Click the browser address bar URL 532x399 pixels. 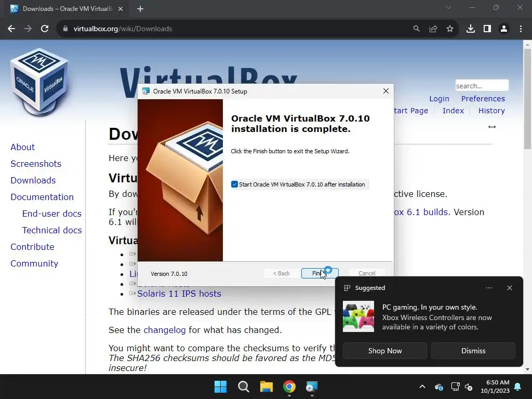[x=123, y=29]
